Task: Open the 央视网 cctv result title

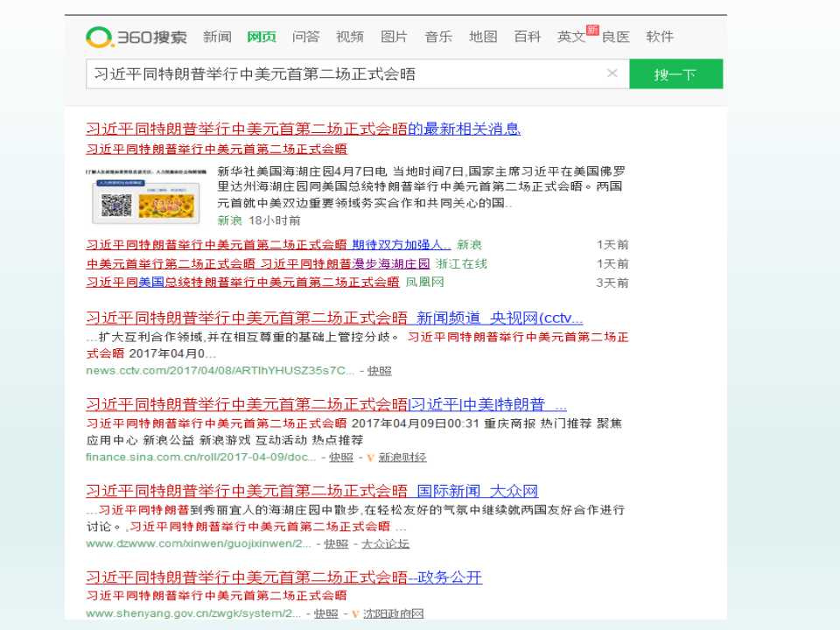Action: [x=334, y=318]
